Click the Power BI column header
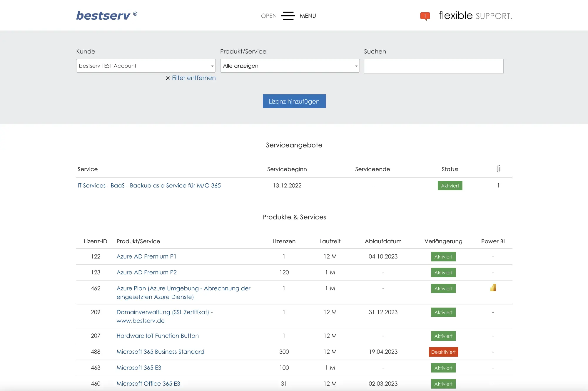588x391 pixels. (x=493, y=241)
